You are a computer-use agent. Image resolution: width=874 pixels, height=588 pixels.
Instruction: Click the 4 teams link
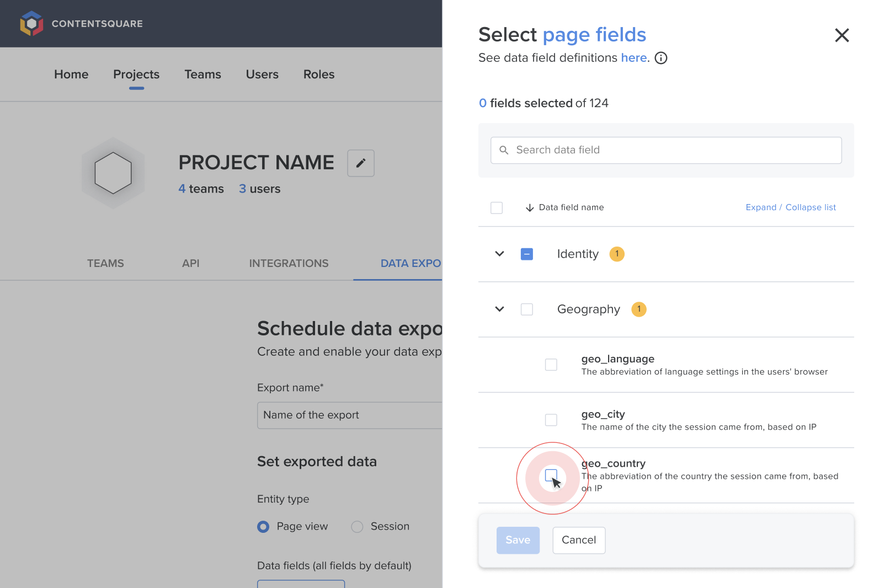201,189
